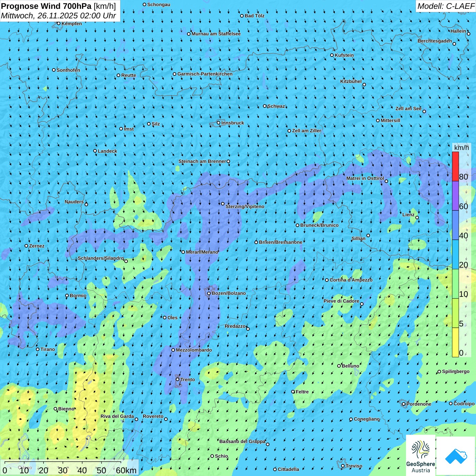Screen dimensions: 476x476
Task: Click the 'Cles' label
Action: point(173,318)
